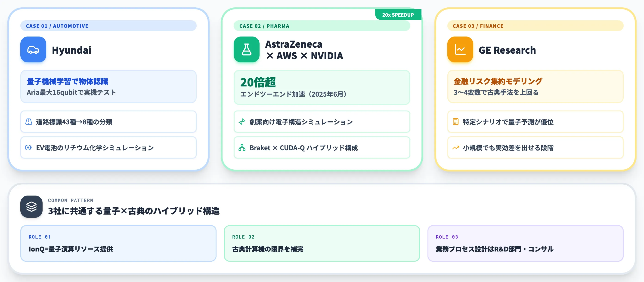644x282 pixels.
Task: Click the 金融リスク集約モデリング headline
Action: point(498,81)
